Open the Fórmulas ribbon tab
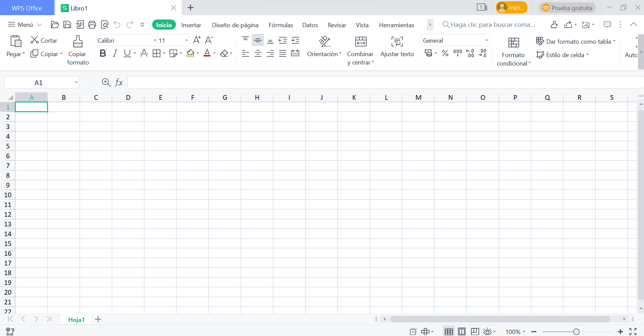Image resolution: width=644 pixels, height=336 pixels. 280,25
